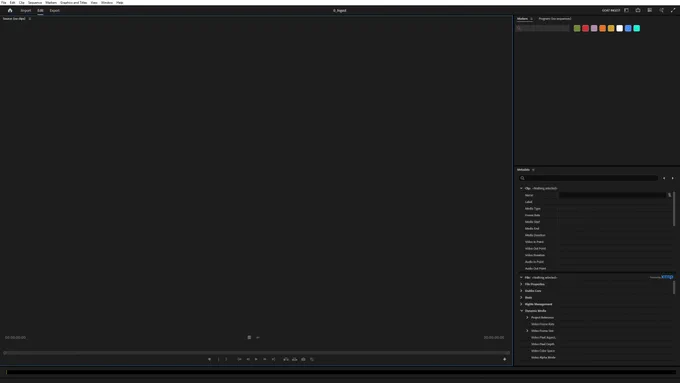
Task: Switch to the Edit workspace tab
Action: tap(40, 10)
